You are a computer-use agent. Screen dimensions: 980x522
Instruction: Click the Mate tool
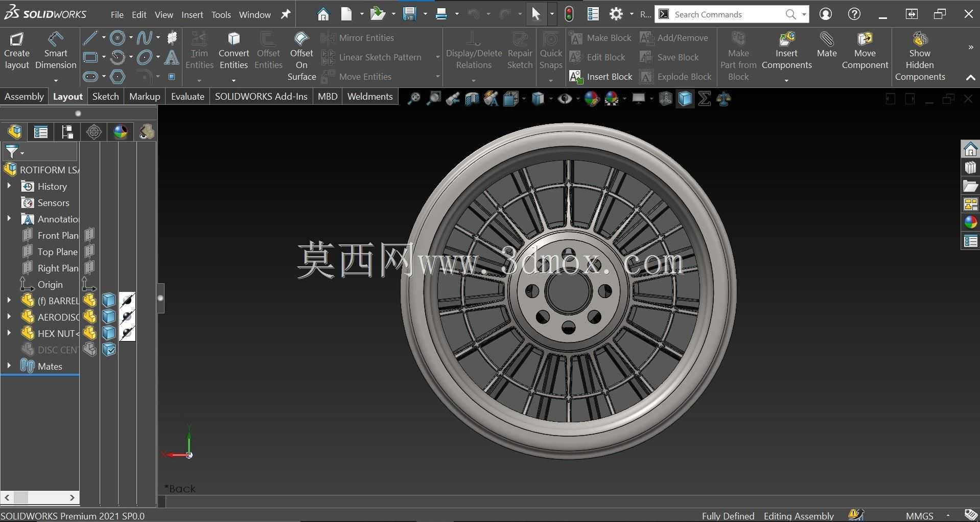(x=827, y=45)
